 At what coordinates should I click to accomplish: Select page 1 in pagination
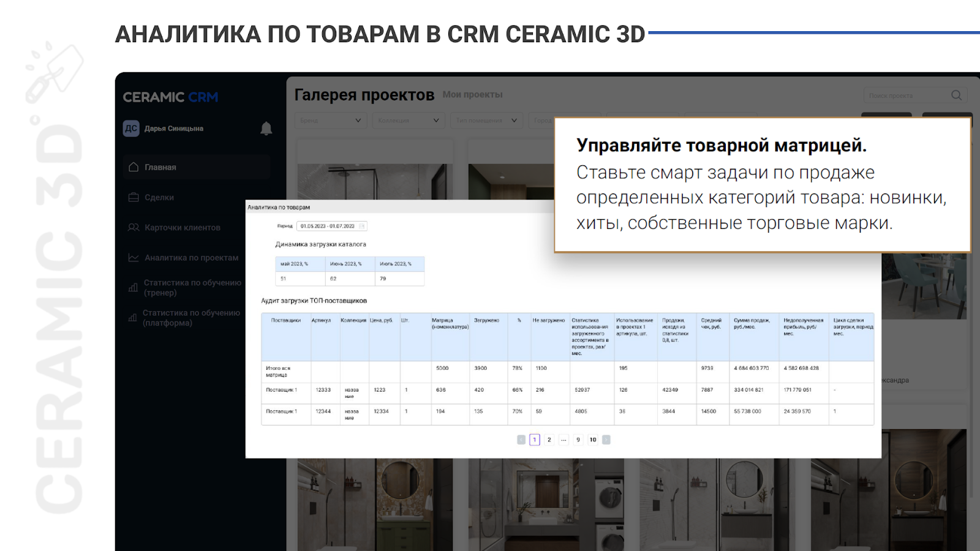(x=535, y=440)
